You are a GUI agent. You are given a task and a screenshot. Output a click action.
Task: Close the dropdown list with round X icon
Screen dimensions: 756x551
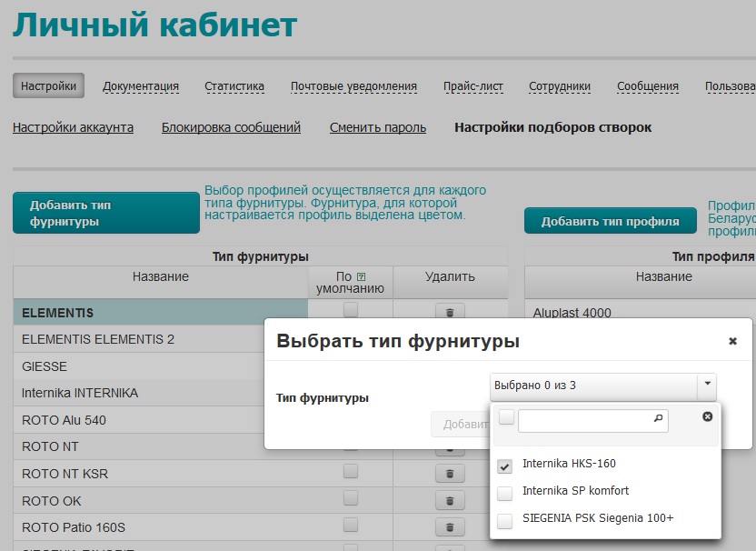tap(708, 416)
